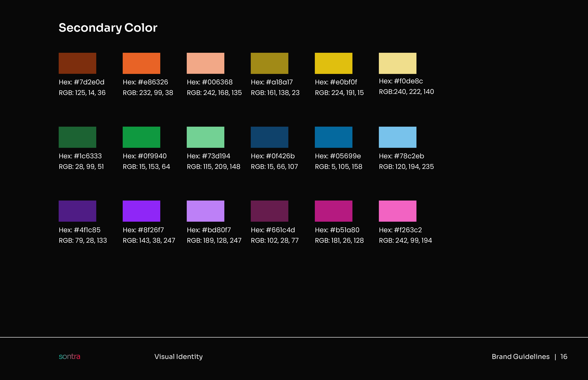Select the olive #a18a17 swatch
Image resolution: width=588 pixels, height=380 pixels.
[269, 63]
